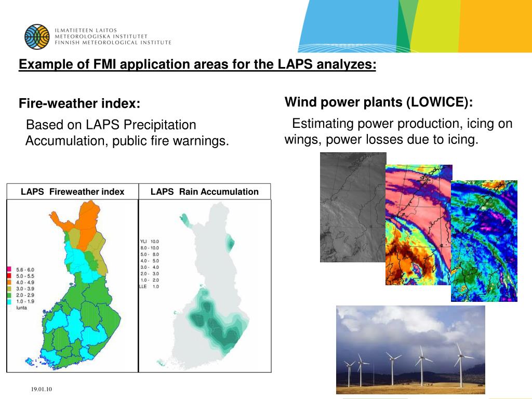Click the cyan 1.0 - 1.9 legend swatch
This screenshot has width=532, height=399.
pos(9,301)
